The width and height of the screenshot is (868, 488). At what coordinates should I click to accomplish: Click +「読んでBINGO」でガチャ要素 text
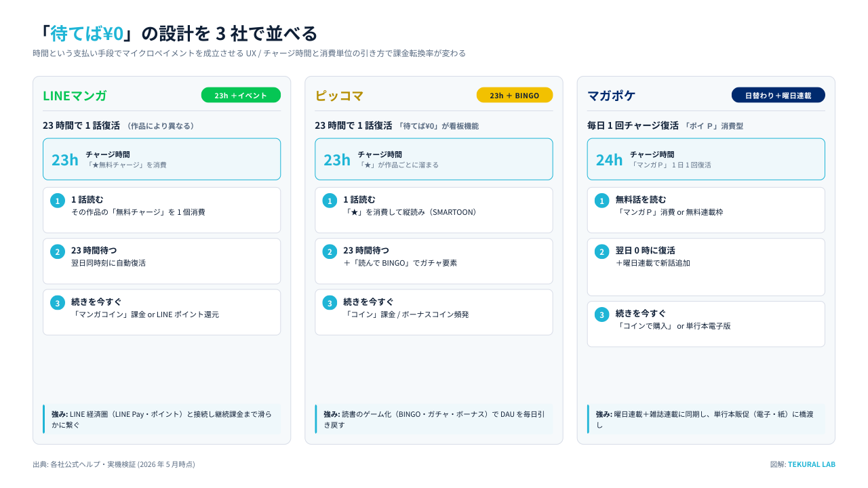(x=400, y=263)
